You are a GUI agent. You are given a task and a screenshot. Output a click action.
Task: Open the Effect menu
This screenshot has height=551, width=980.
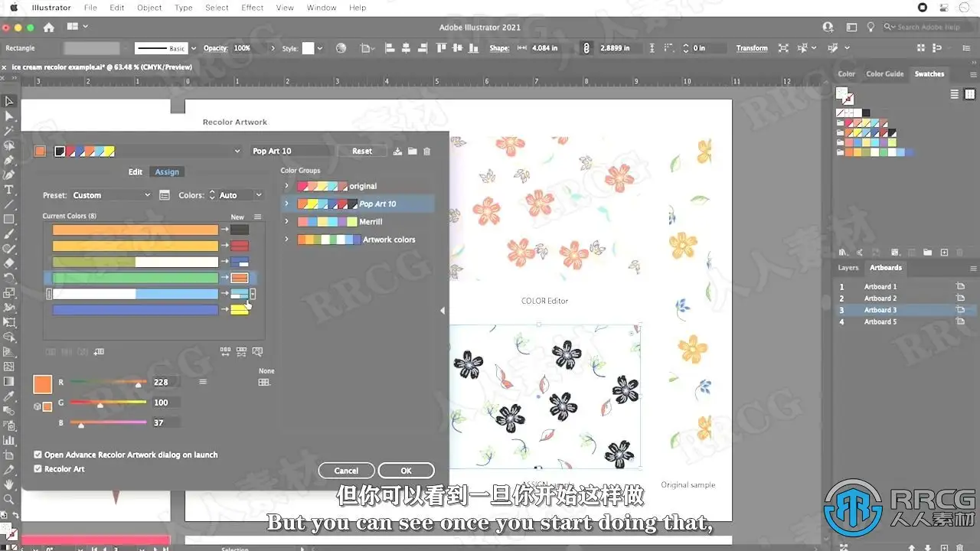coord(253,8)
